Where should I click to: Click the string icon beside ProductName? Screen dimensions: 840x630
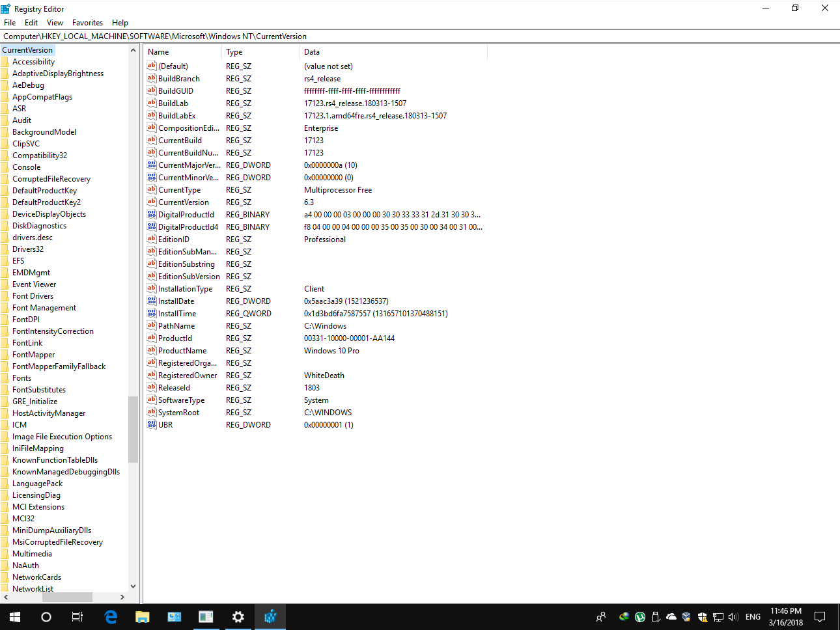tap(152, 350)
